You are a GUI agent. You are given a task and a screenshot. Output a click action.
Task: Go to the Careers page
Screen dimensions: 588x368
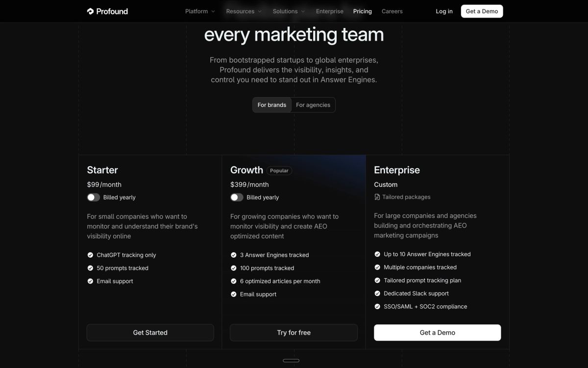[x=392, y=11]
